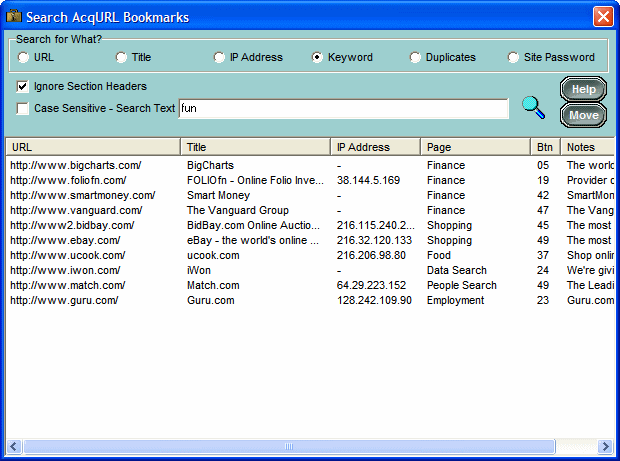Click the horizontal scrollbar thumb
620x461 pixels.
289,446
